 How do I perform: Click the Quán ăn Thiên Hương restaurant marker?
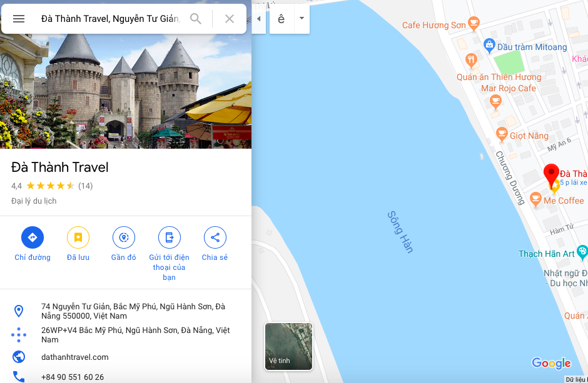472,60
